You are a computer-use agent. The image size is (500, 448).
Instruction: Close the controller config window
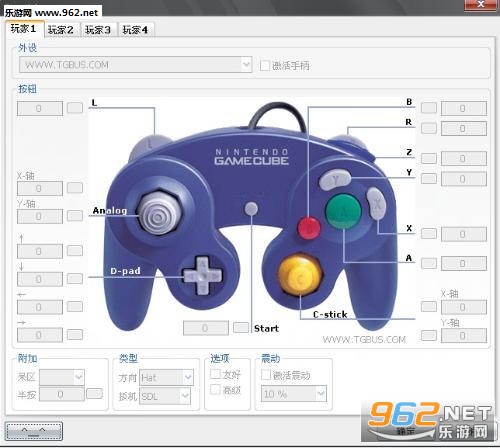[x=480, y=4]
